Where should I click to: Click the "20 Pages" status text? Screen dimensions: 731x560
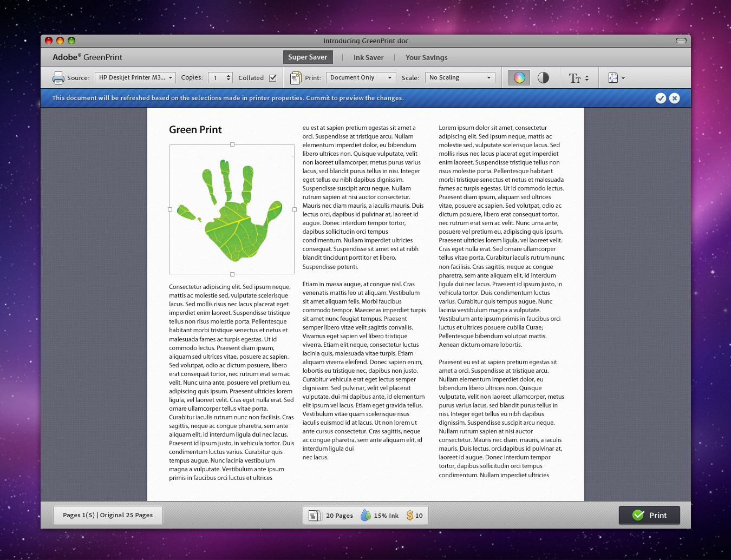coord(340,516)
